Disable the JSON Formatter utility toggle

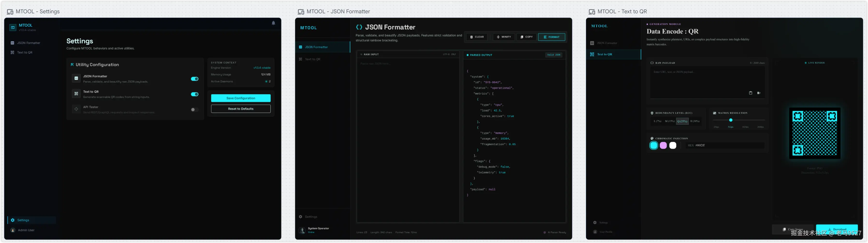coord(195,79)
